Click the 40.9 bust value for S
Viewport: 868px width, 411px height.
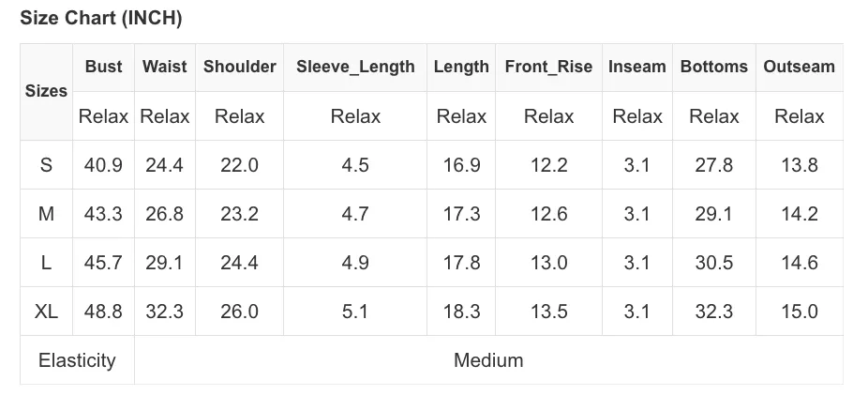pos(103,165)
